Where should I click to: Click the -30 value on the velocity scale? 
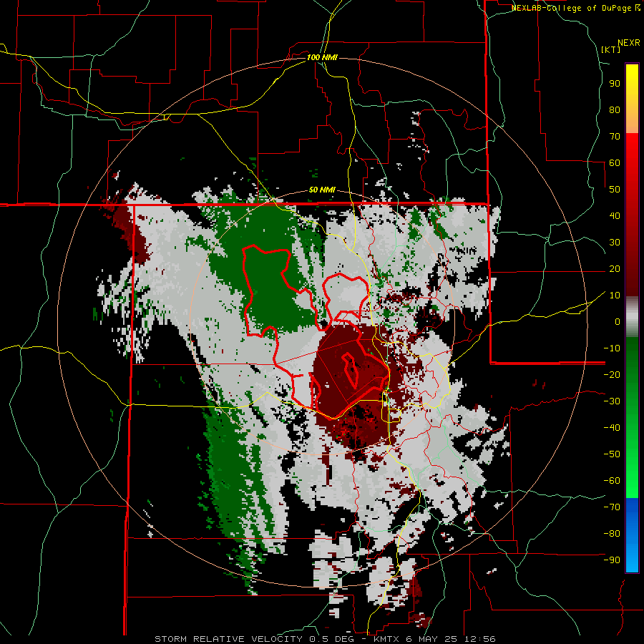click(x=612, y=401)
